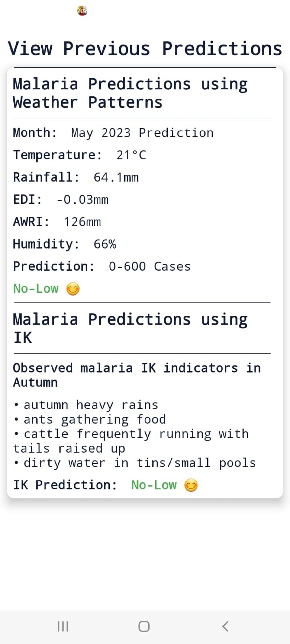
Task: Tap the smiley emoji beside weather No-Low
Action: [73, 289]
